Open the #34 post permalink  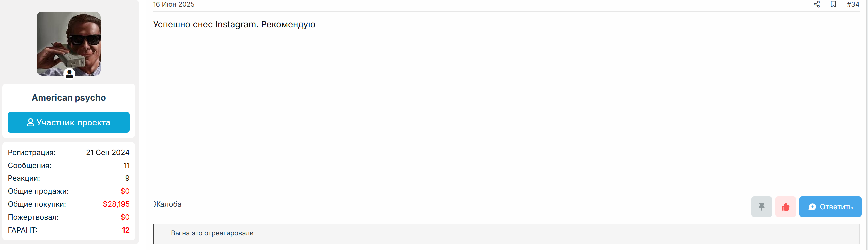click(x=853, y=4)
